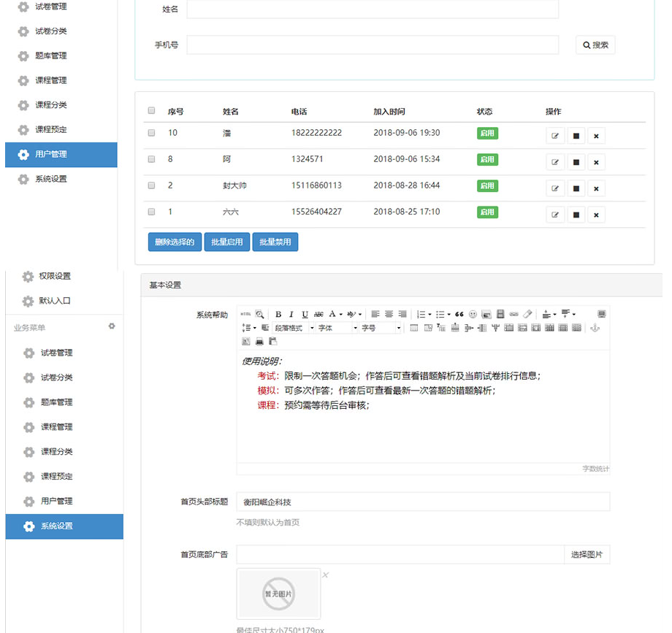Click the 批量启用 batch enable button
This screenshot has height=633, width=672.
click(x=227, y=242)
